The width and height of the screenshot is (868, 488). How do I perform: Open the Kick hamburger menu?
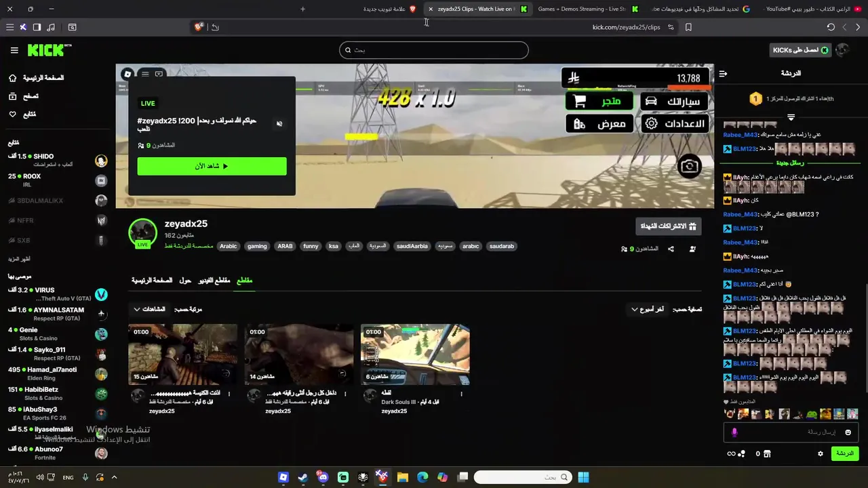[x=14, y=50]
